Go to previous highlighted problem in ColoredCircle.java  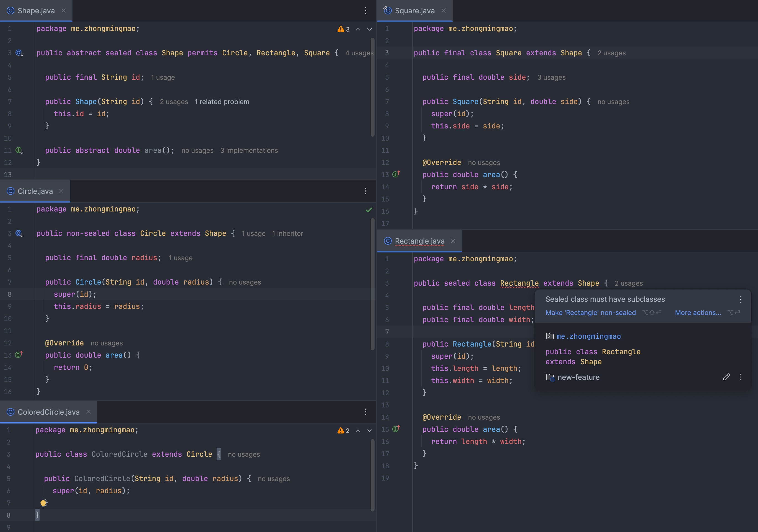coord(358,431)
